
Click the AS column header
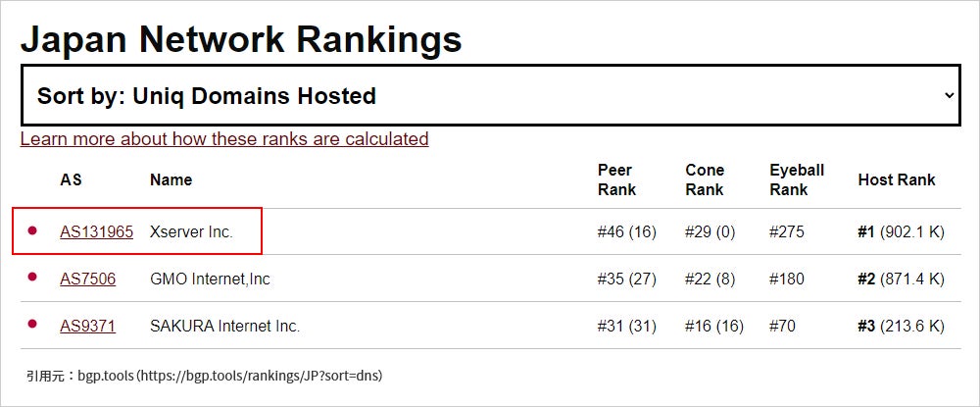(x=71, y=180)
